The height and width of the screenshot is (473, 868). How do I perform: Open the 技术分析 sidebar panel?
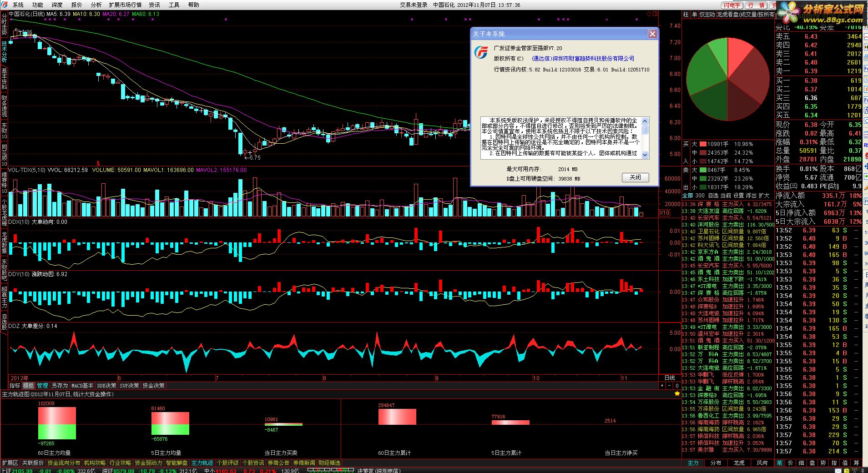pyautogui.click(x=4, y=52)
